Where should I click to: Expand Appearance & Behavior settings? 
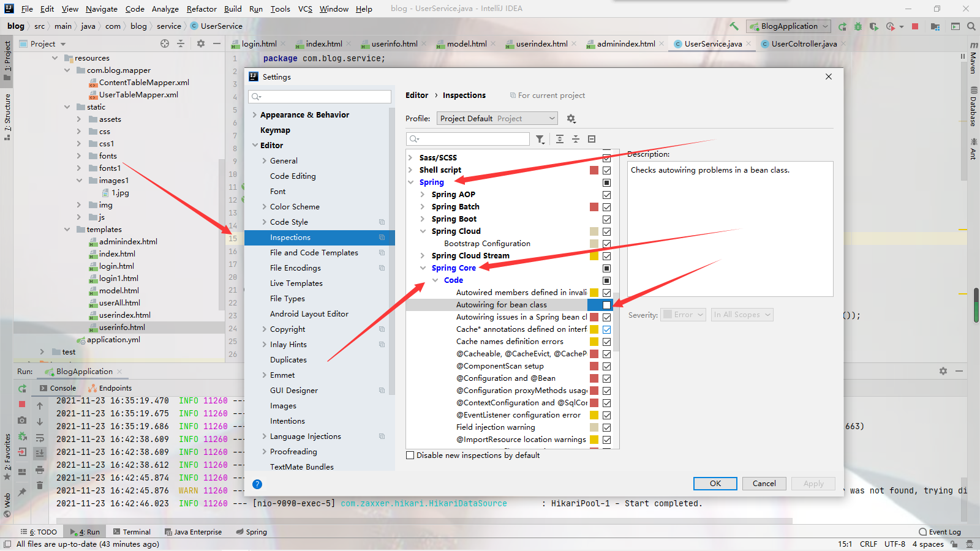255,115
